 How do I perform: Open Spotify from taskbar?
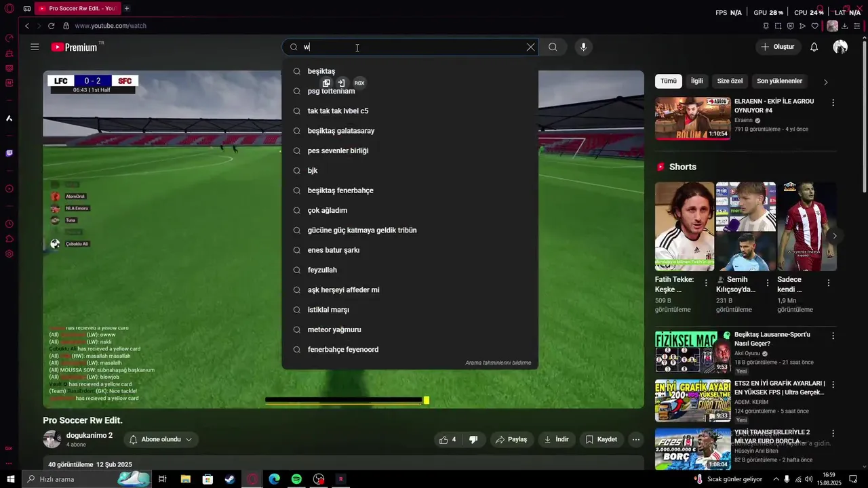[x=296, y=479]
